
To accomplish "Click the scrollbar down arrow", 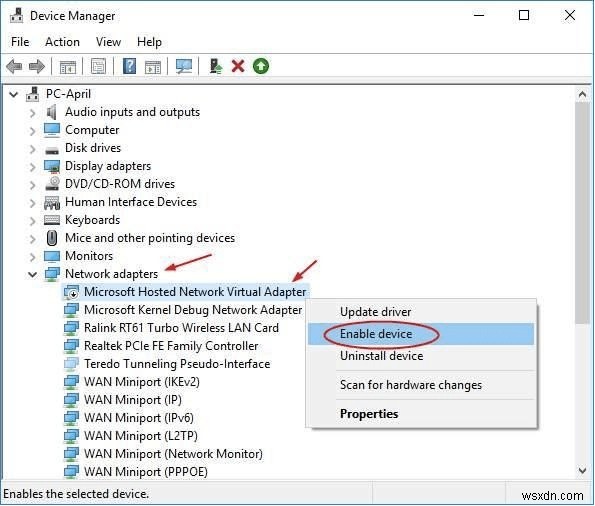I will coord(582,471).
